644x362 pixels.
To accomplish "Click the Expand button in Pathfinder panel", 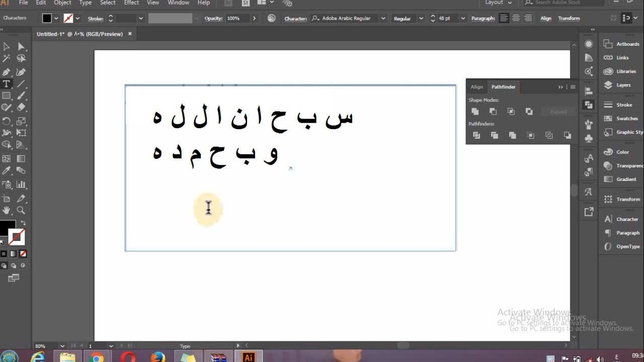I will [x=558, y=111].
